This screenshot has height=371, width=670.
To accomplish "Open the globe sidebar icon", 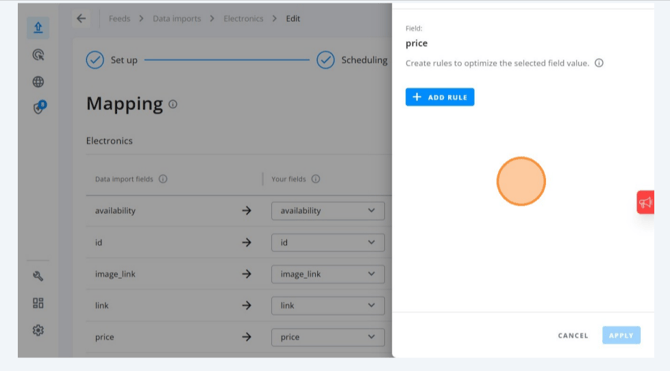I will click(38, 82).
